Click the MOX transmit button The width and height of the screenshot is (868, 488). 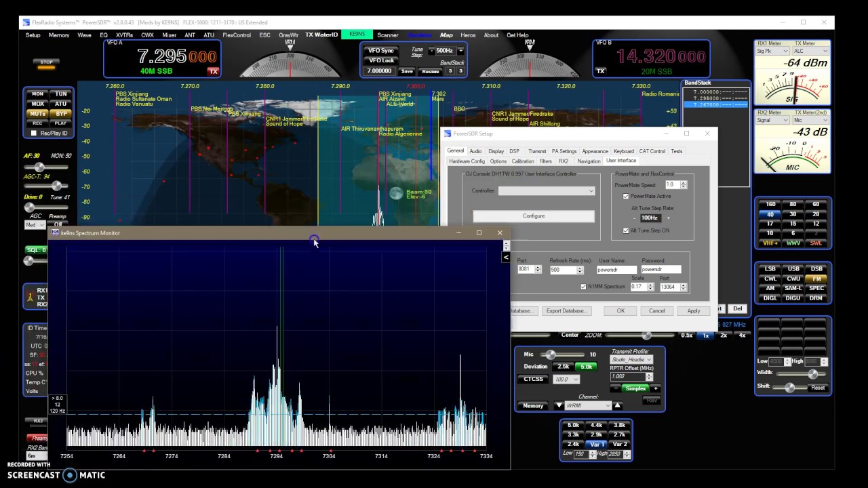pyautogui.click(x=38, y=104)
